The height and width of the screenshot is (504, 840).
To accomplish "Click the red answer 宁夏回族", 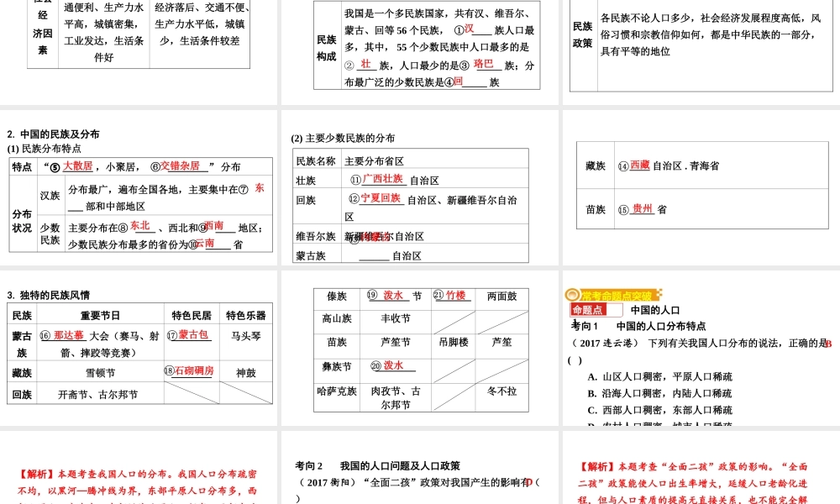I will pyautogui.click(x=381, y=198).
